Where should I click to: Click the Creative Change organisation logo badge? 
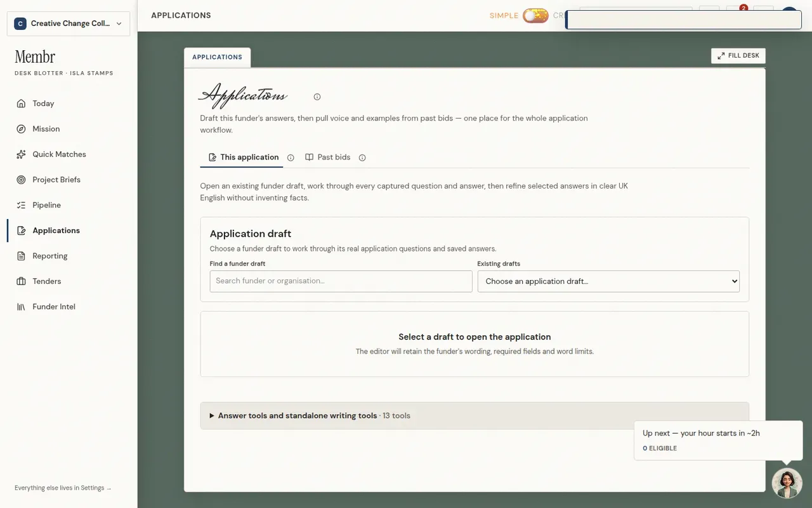coord(20,23)
